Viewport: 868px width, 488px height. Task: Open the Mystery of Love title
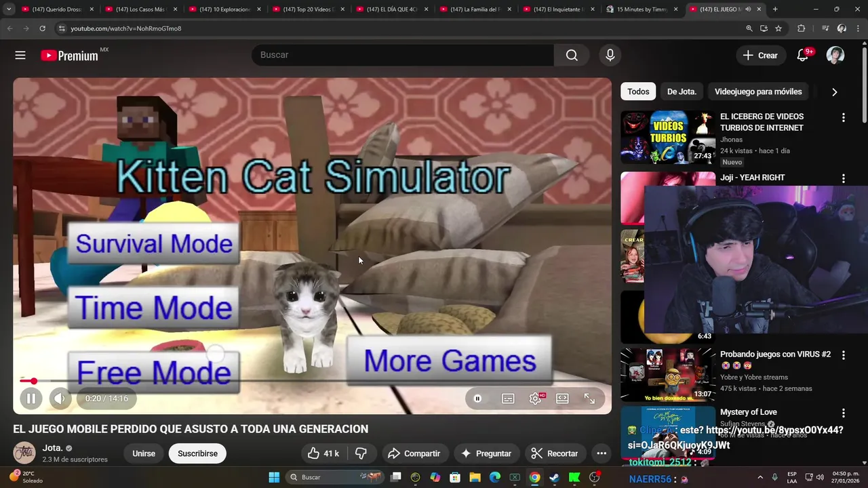pos(748,412)
